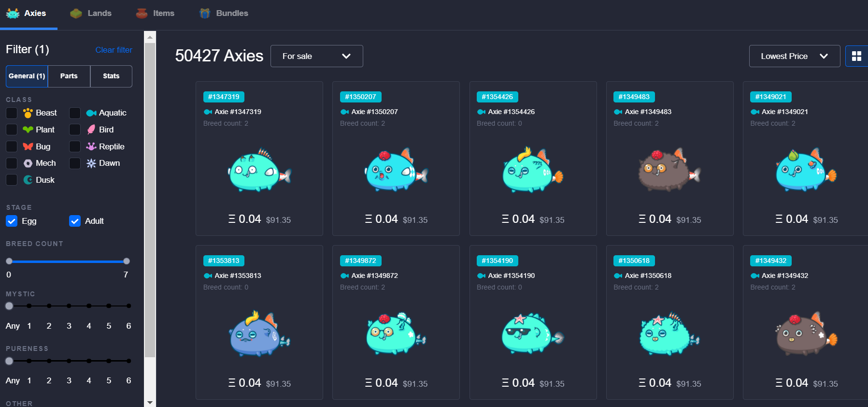
Task: Open the Axie #1349483 artwork thumbnail
Action: [670, 170]
